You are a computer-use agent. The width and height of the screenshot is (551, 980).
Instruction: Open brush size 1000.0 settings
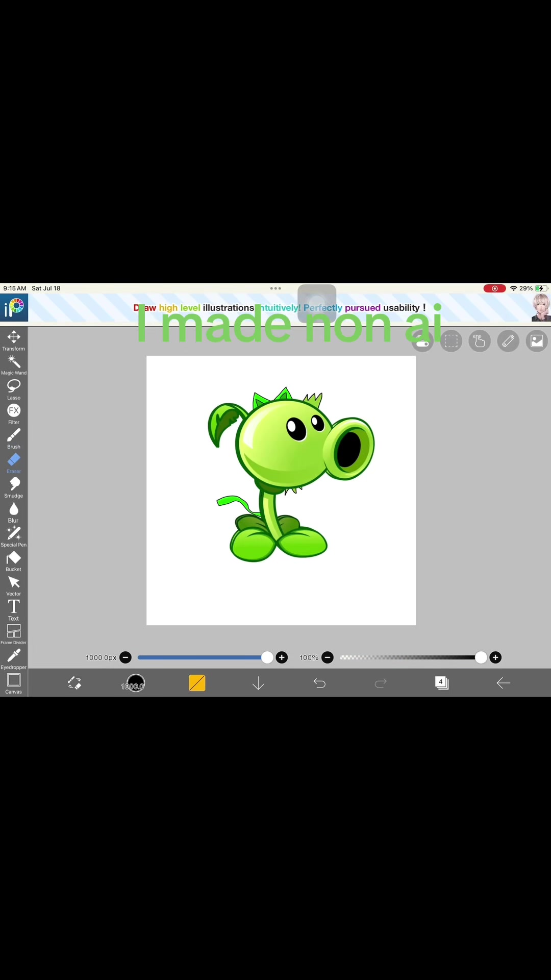tap(133, 683)
